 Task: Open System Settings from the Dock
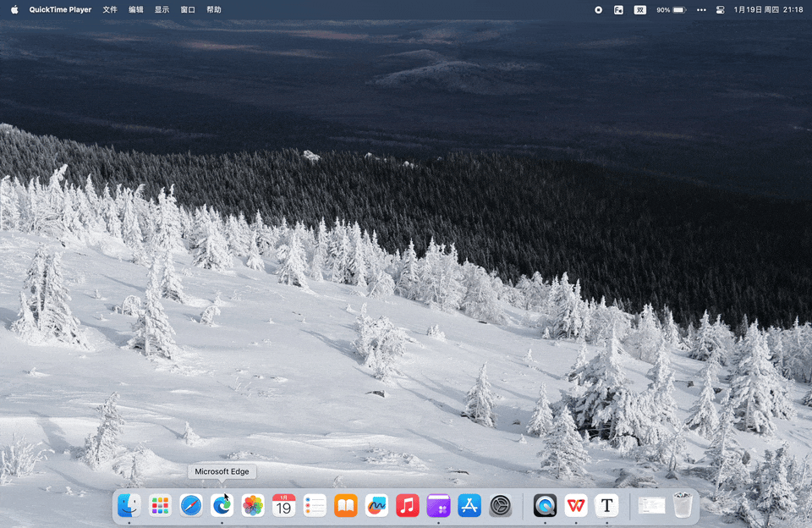pyautogui.click(x=500, y=505)
